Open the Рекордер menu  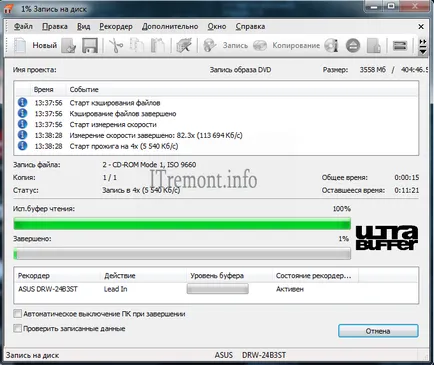tap(116, 26)
